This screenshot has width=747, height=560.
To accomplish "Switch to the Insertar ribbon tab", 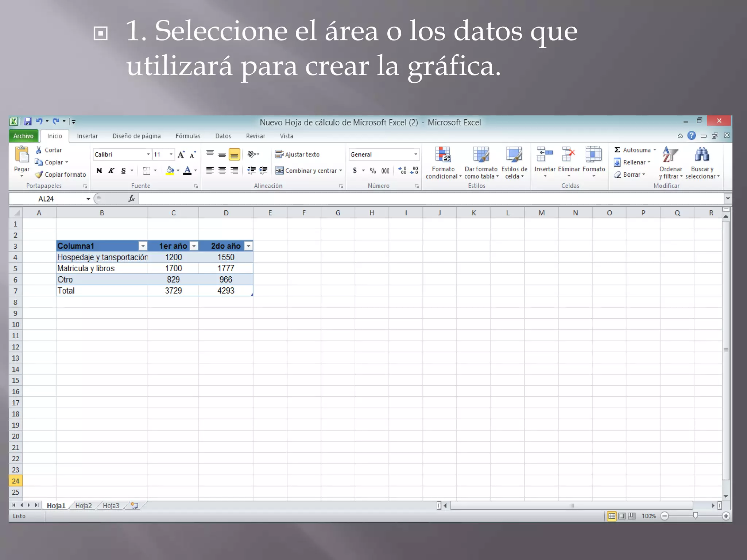I will coord(87,136).
